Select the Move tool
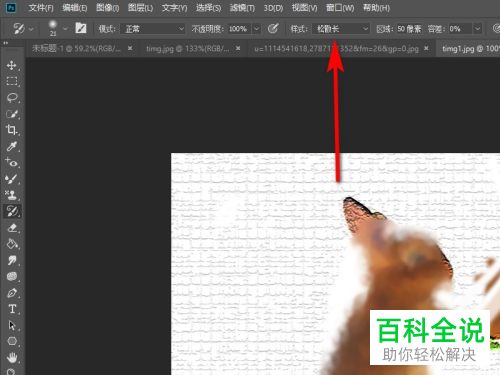This screenshot has height=375, width=500. 12,65
